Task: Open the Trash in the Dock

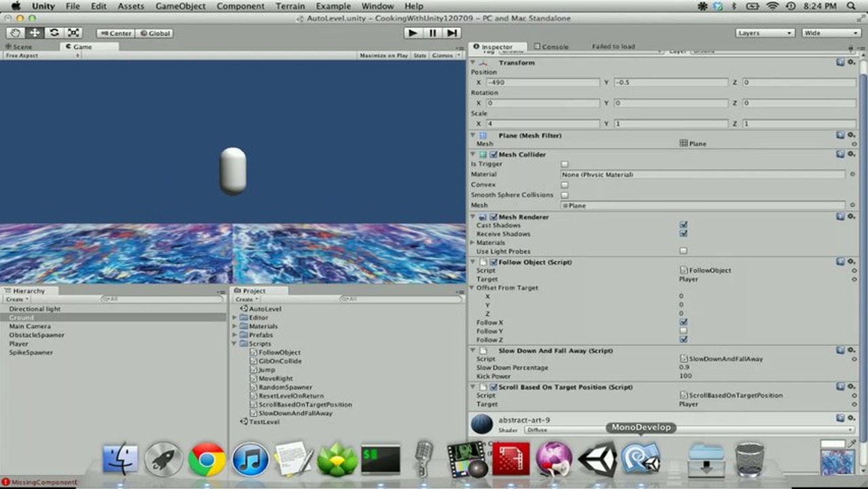Action: 749,460
